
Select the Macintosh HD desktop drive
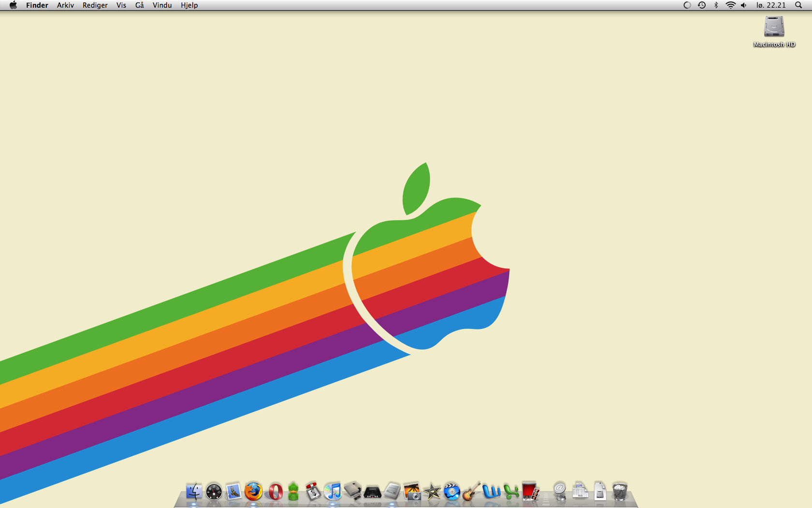click(x=774, y=32)
